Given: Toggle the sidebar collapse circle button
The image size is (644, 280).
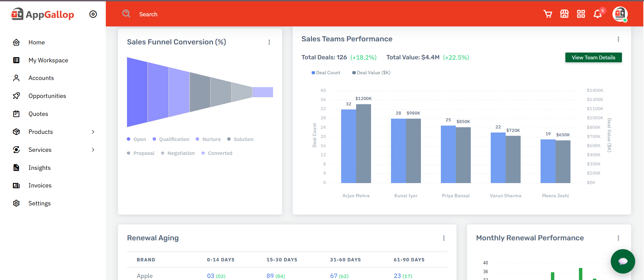Looking at the screenshot, I should point(93,14).
